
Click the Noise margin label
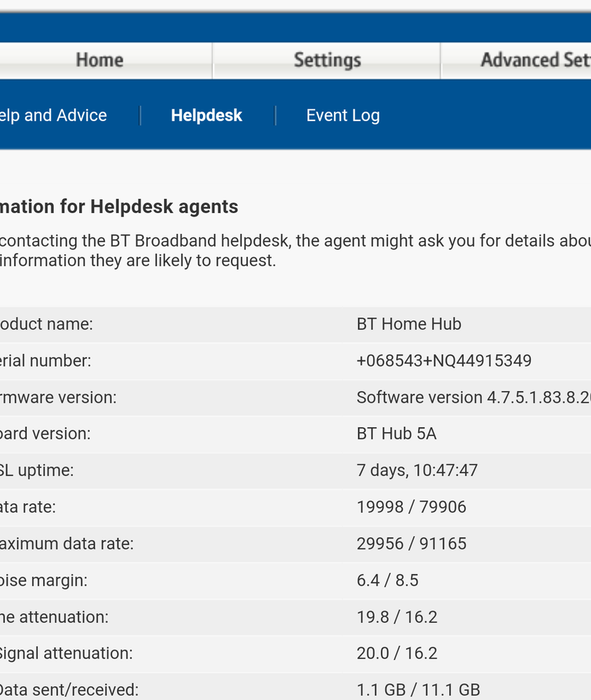click(x=43, y=580)
